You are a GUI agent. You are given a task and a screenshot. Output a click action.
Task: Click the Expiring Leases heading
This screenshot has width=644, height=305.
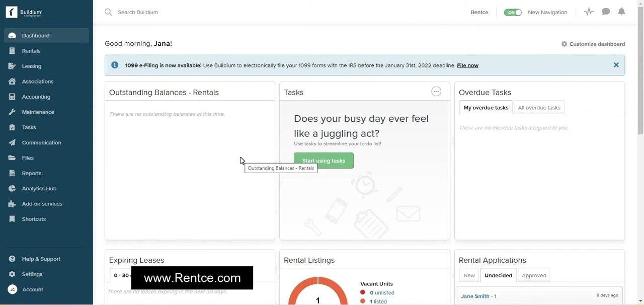tap(136, 260)
